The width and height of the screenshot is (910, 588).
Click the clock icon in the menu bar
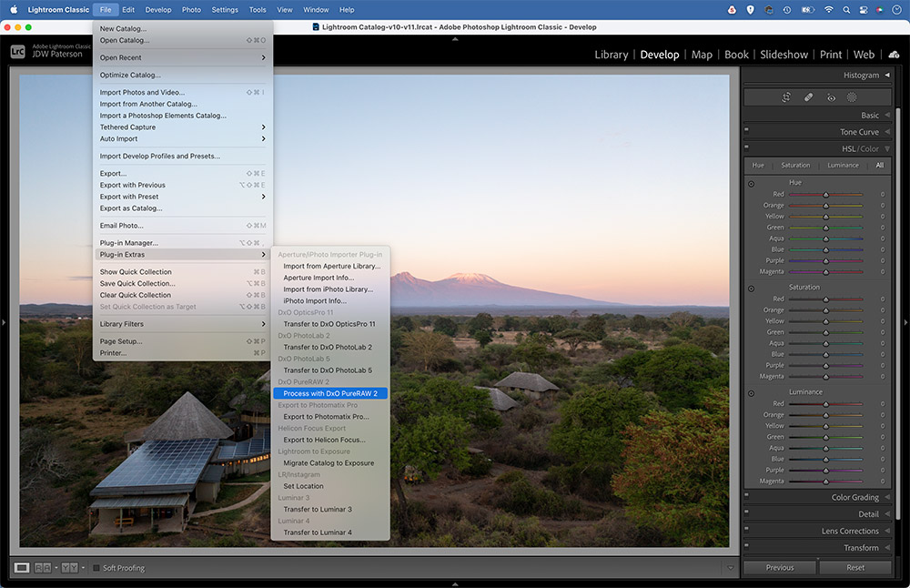click(896, 10)
